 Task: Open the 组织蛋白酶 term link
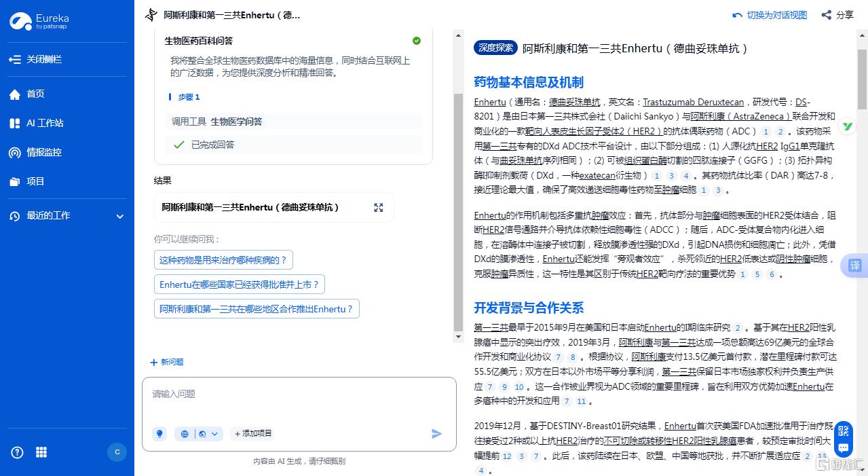pos(645,161)
